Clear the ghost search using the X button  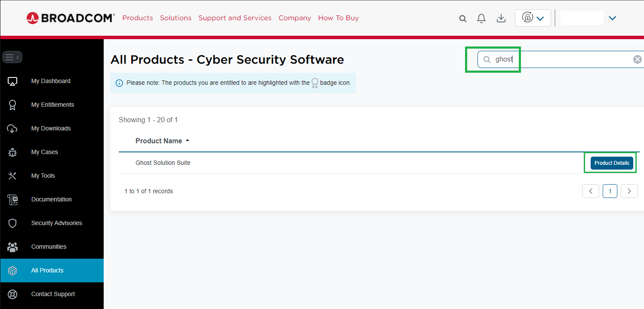coord(637,59)
